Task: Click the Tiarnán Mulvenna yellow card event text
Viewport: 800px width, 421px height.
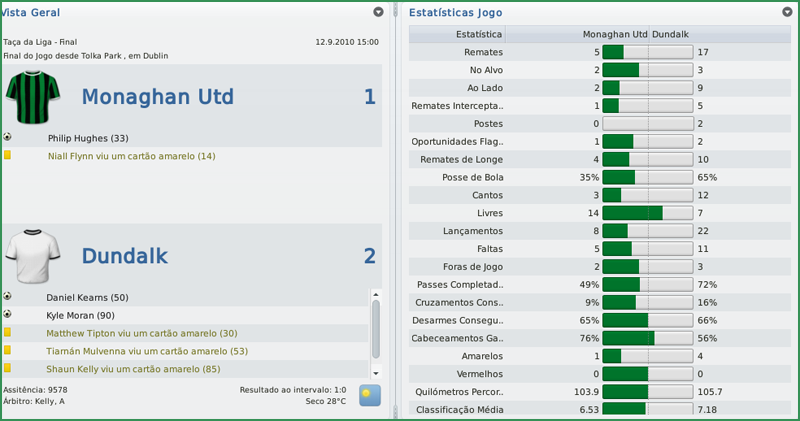Action: [147, 351]
